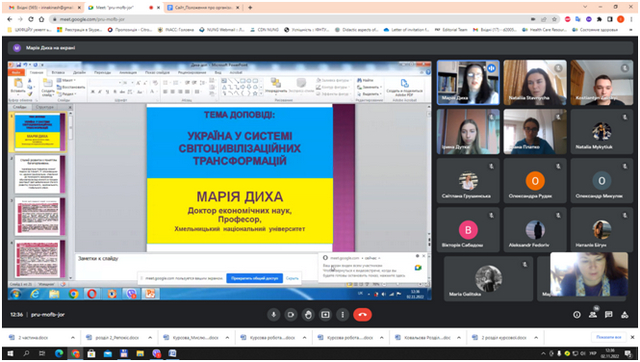Screen dimensions: 640x362
Task: Raise hand in the meeting
Action: [x=308, y=315]
